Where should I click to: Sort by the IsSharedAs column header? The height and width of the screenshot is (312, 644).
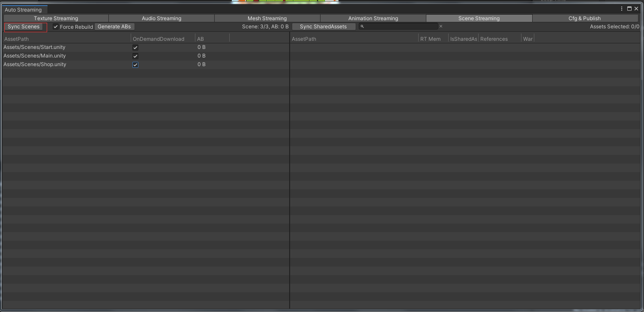(x=463, y=39)
